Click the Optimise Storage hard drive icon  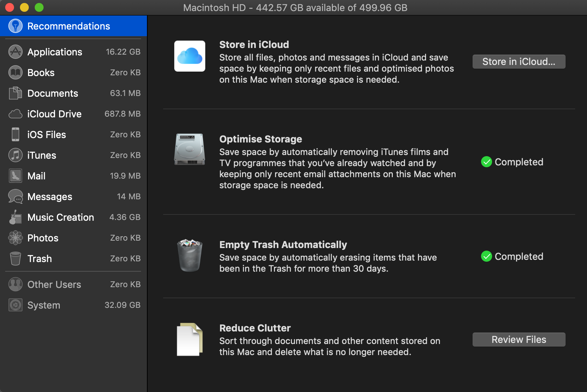click(x=190, y=149)
